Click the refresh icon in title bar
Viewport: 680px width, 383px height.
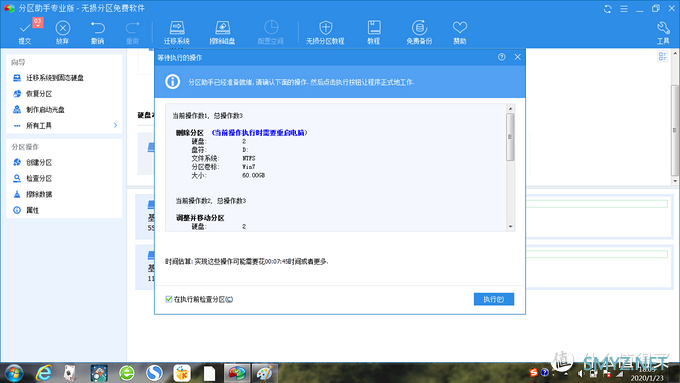(x=608, y=9)
